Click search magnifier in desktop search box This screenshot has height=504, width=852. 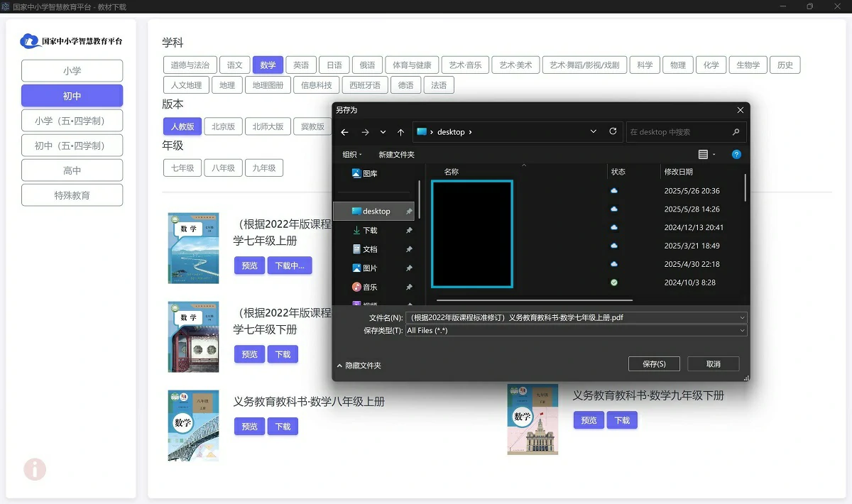pyautogui.click(x=736, y=132)
